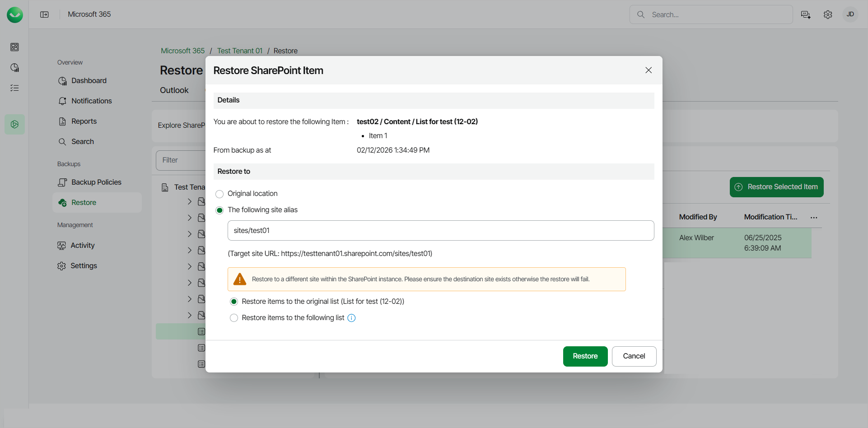Open the Test Tenant 01 breadcrumb link
Viewport: 868px width, 428px height.
coord(239,51)
